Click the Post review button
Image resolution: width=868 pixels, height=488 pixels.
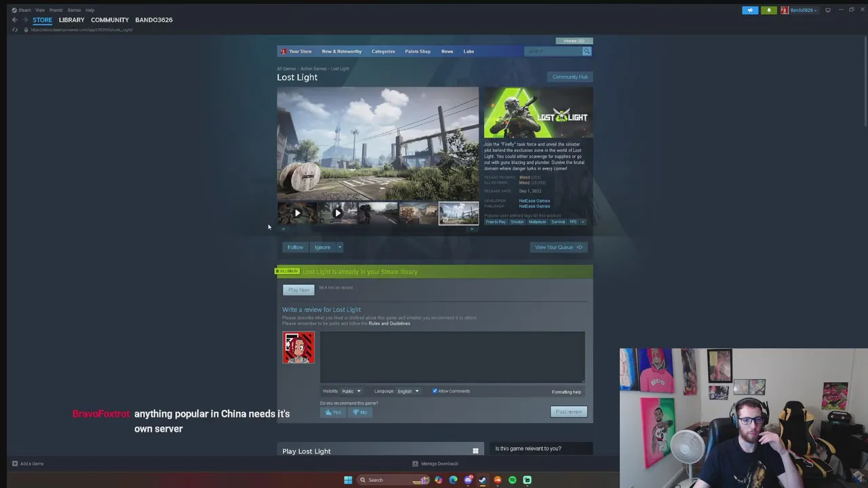pos(569,412)
